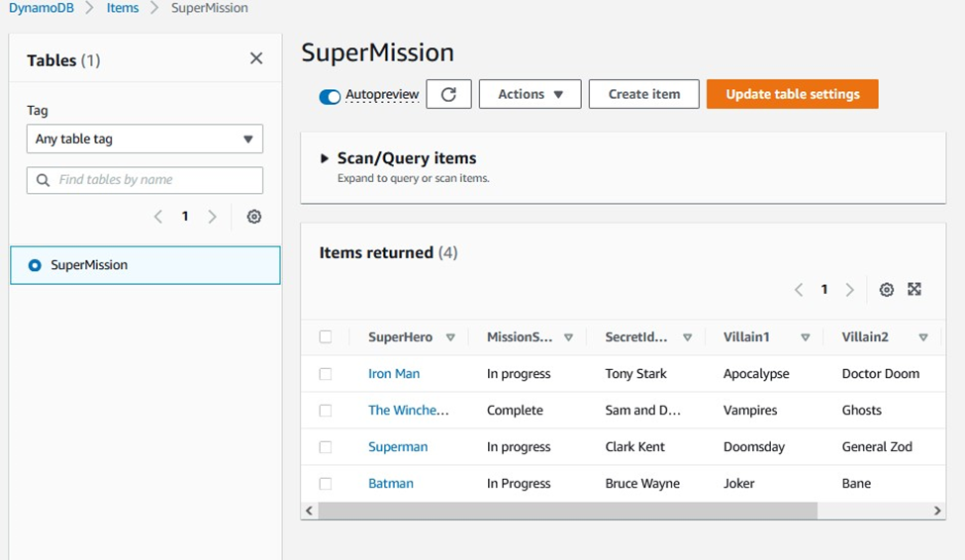Sort by Villain2 column arrow
This screenshot has height=560, width=965.
pos(923,337)
